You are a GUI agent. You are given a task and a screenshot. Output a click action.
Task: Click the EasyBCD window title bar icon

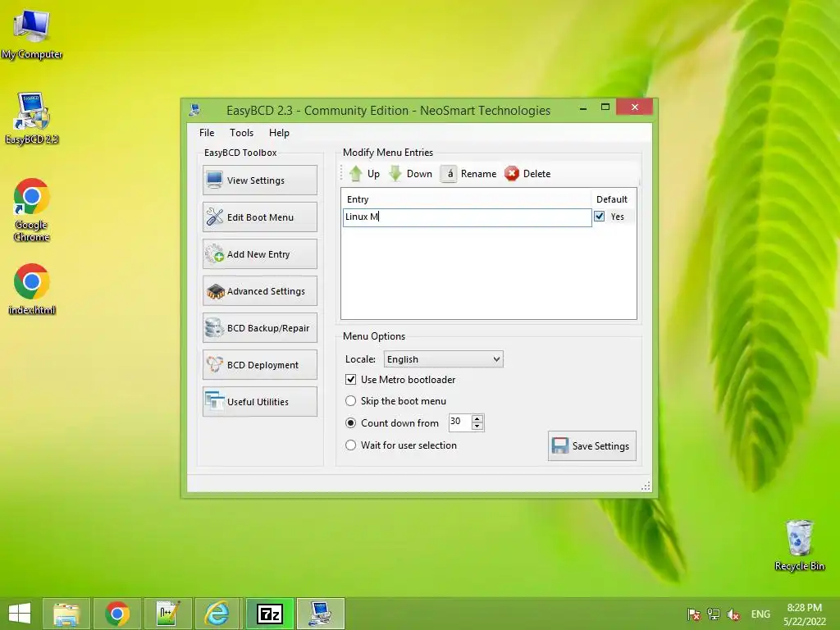point(195,111)
